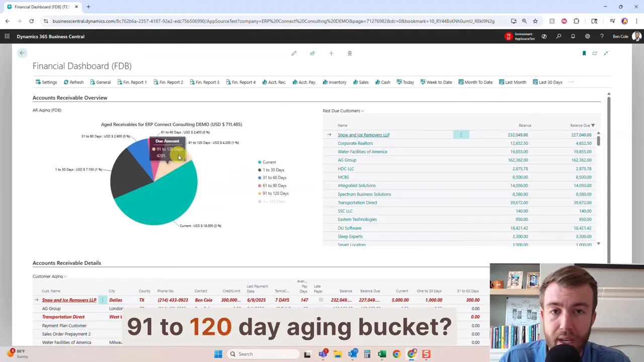Click the Bookmark icon near top right

click(584, 53)
